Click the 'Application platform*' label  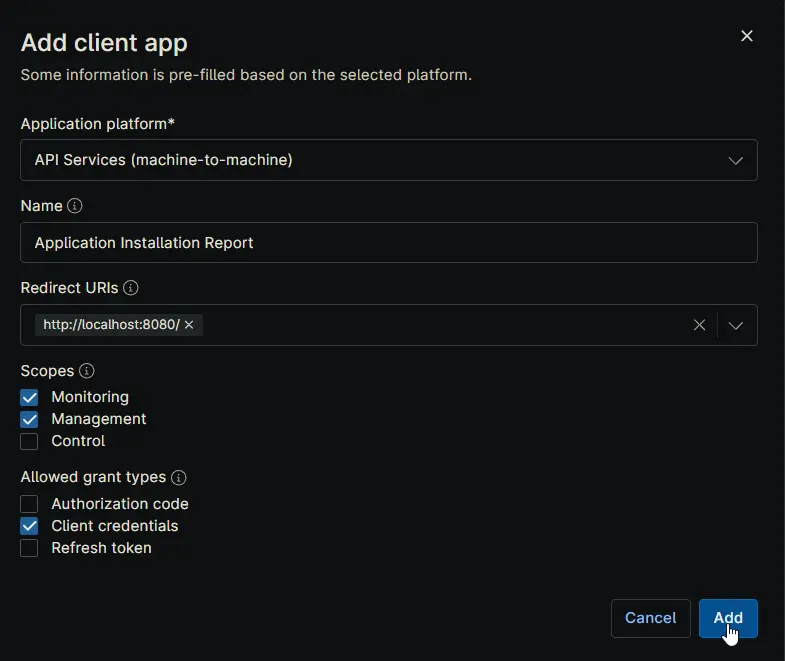[98, 124]
